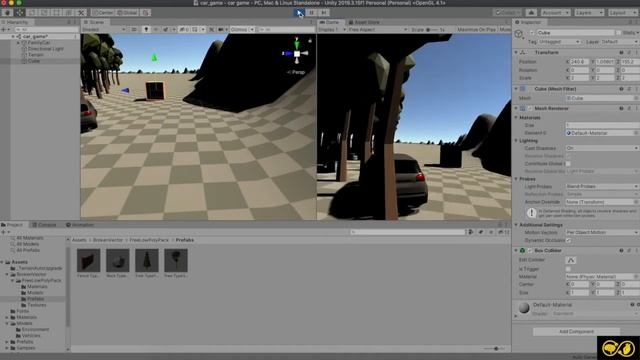The height and width of the screenshot is (360, 640).
Task: Switch to the Animation tab
Action: (x=80, y=225)
